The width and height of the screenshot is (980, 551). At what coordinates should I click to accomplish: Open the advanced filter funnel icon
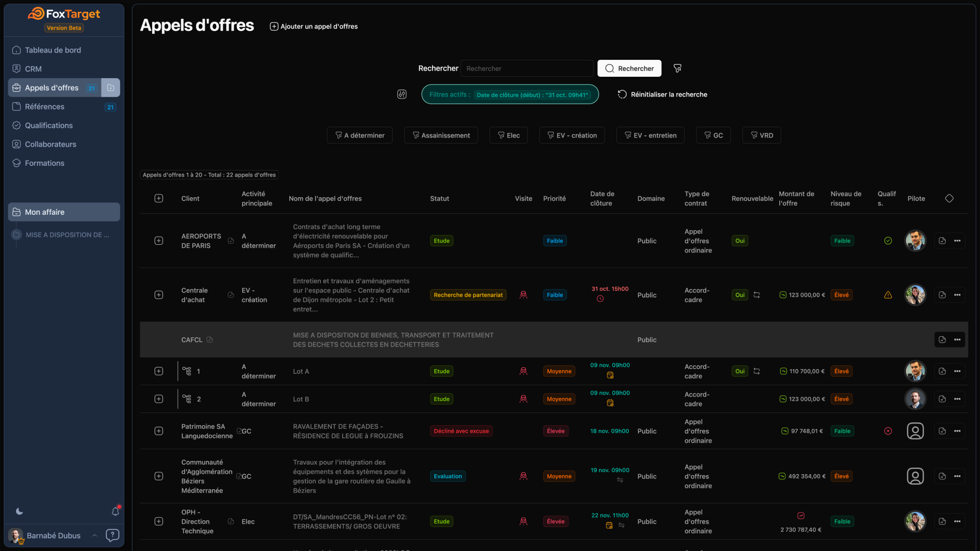click(x=678, y=68)
